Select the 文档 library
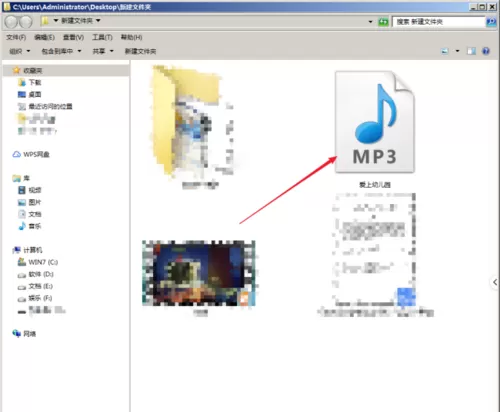Viewport: 500px width, 412px height. 35,214
